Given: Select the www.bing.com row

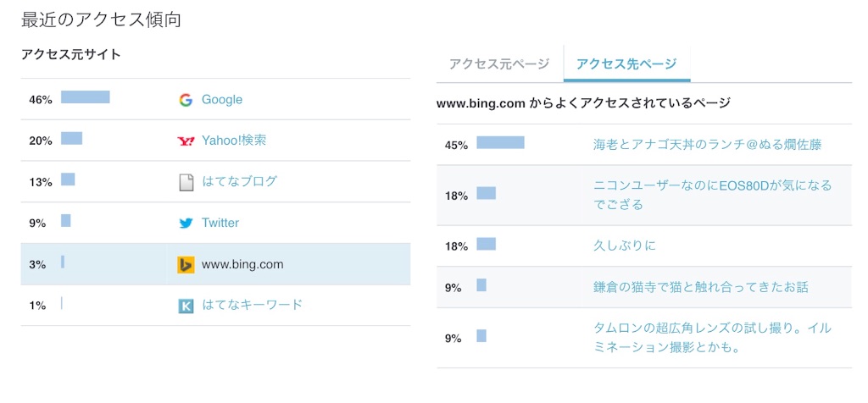Looking at the screenshot, I should 215,264.
